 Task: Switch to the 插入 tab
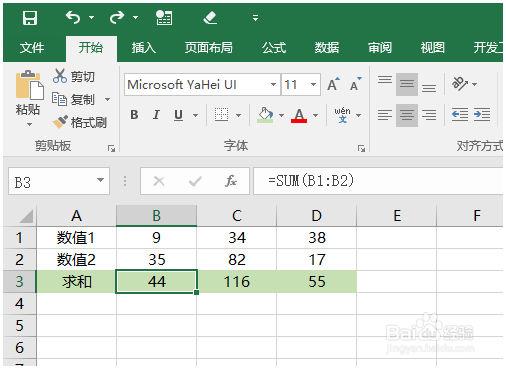[143, 48]
